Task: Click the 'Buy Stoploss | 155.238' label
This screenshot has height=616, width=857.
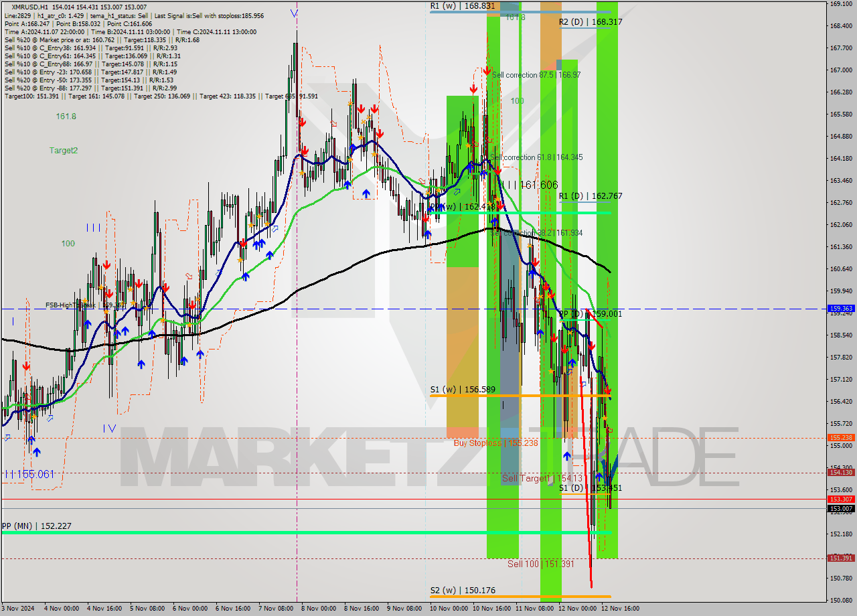Action: pyautogui.click(x=495, y=443)
